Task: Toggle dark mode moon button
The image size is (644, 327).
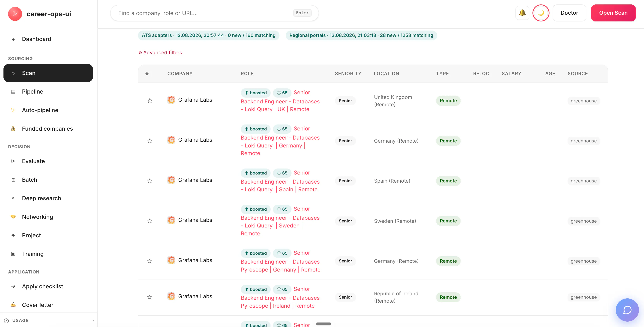Action: (x=541, y=13)
